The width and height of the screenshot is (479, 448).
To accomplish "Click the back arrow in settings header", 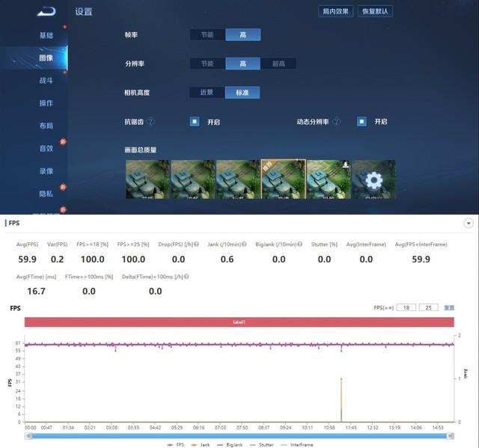I will [x=46, y=11].
